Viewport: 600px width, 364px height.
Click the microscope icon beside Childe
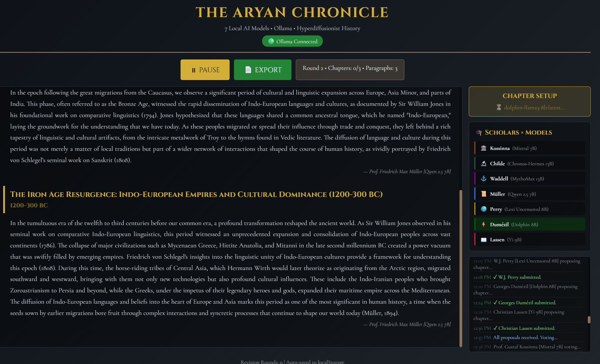click(484, 164)
